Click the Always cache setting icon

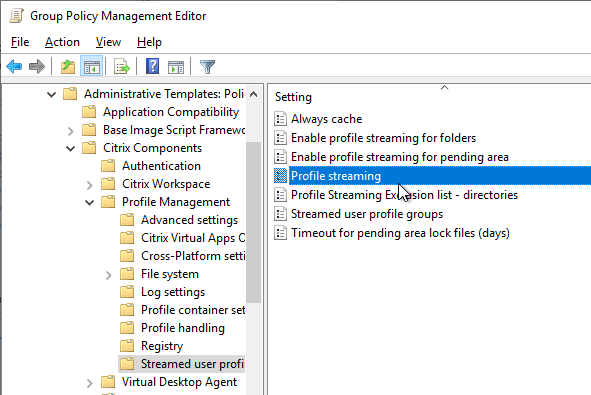(280, 119)
